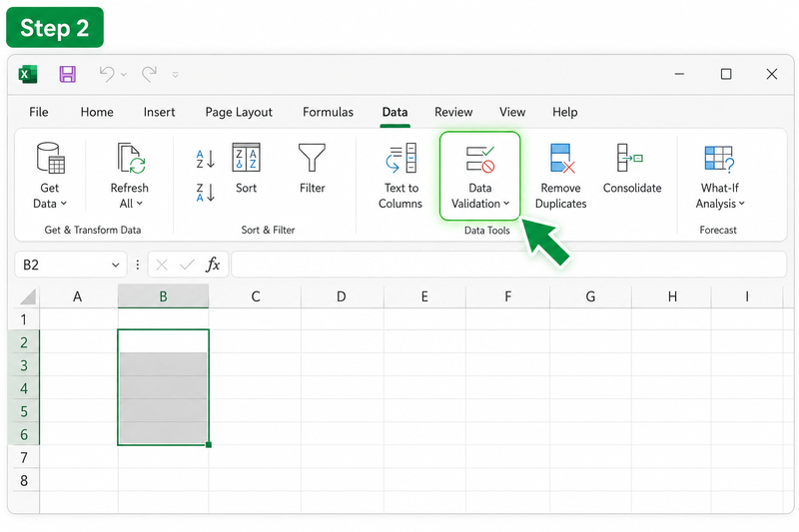Click the formula bar options dots
This screenshot has height=532, width=799.
coord(137,265)
